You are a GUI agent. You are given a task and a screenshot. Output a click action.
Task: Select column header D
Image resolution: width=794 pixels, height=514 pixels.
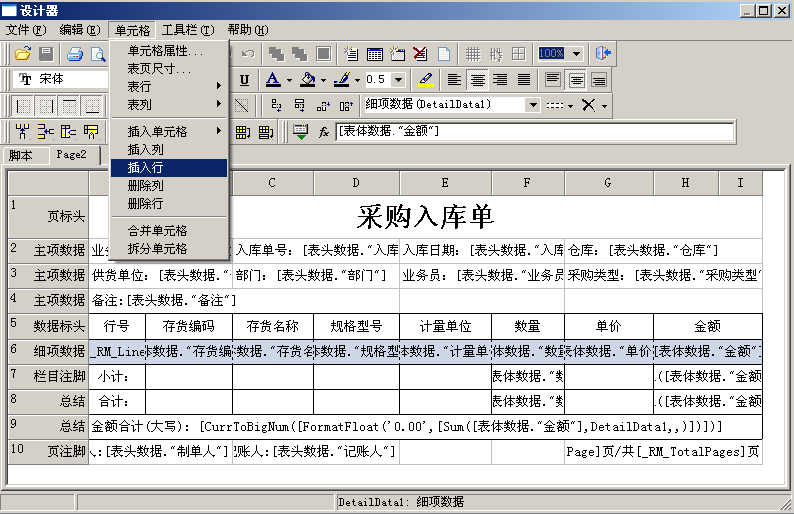(356, 183)
